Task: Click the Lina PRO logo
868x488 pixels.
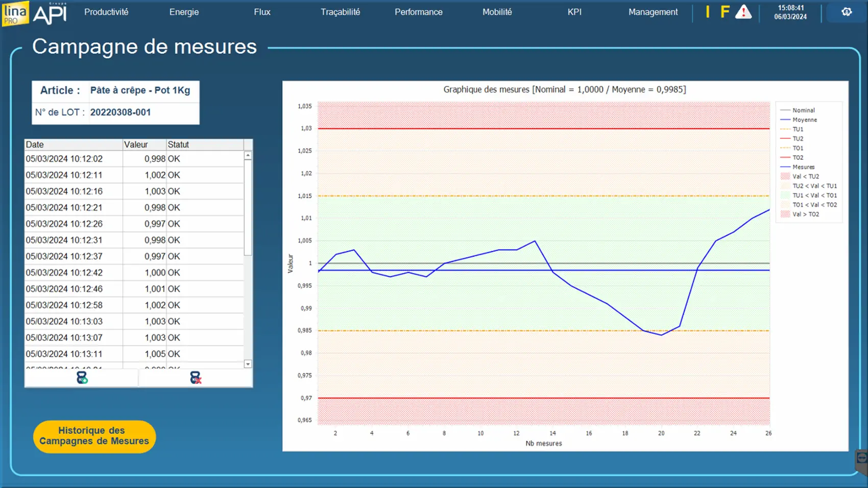Action: [15, 13]
